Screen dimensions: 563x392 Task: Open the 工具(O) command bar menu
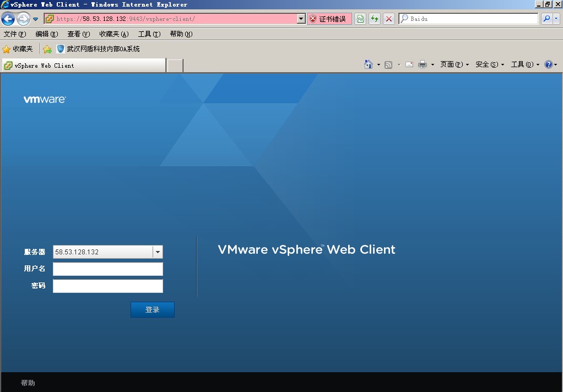pos(526,64)
